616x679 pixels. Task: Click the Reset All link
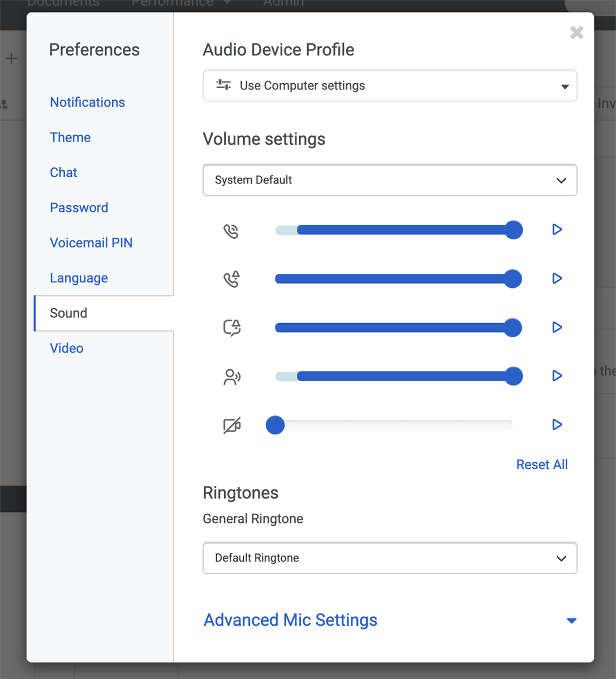click(x=541, y=465)
